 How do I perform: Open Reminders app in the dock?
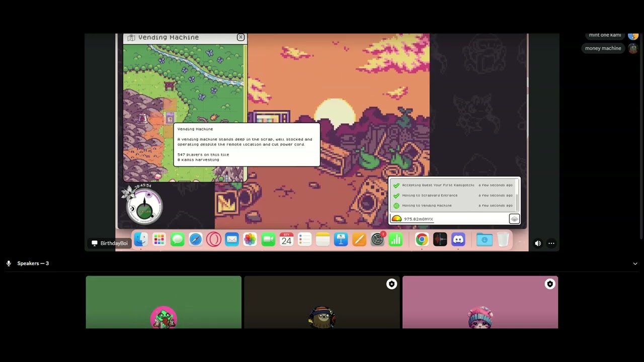coord(304,240)
